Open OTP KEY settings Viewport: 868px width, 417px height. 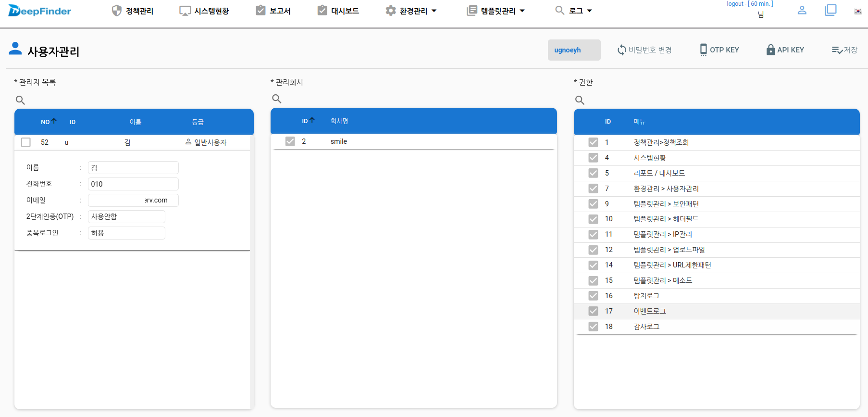click(x=719, y=50)
